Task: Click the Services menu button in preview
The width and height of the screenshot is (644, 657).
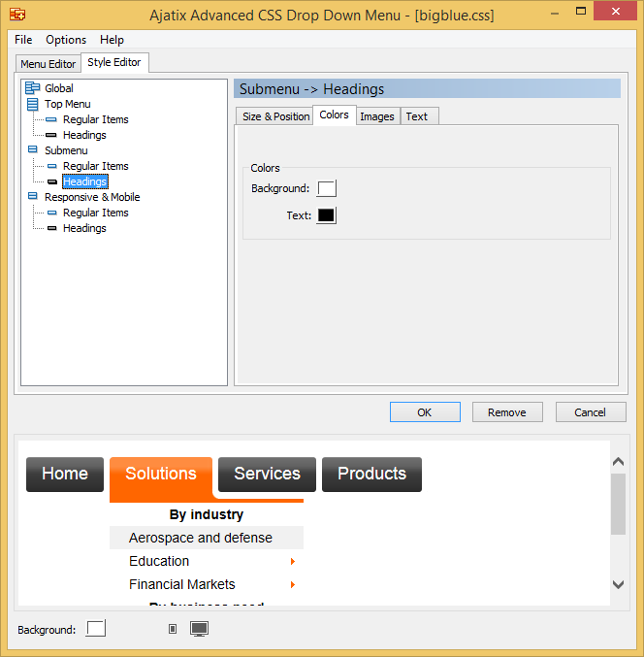Action: coord(267,475)
